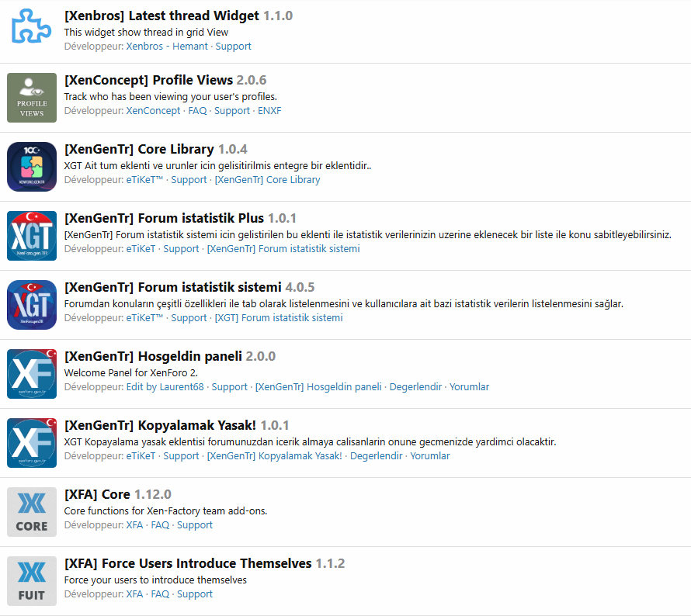Open Support link for Forum istatistik Plus
This screenshot has width=691, height=616.
coord(182,249)
